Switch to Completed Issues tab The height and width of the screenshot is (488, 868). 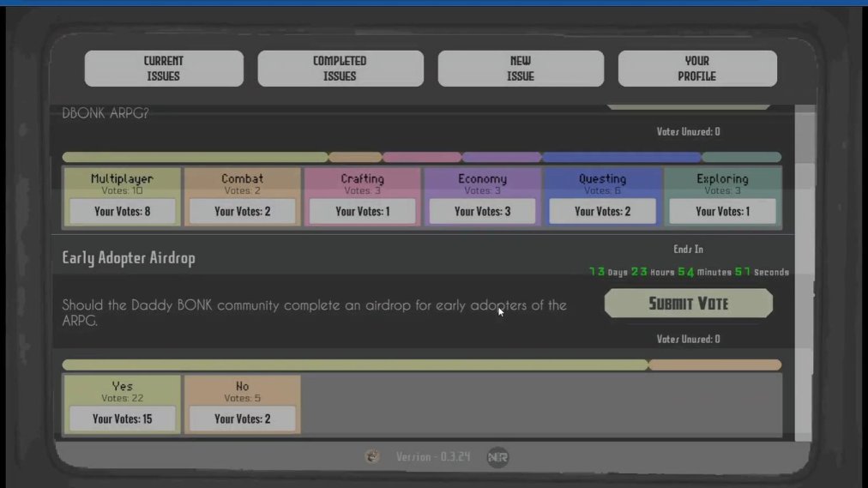pyautogui.click(x=340, y=69)
